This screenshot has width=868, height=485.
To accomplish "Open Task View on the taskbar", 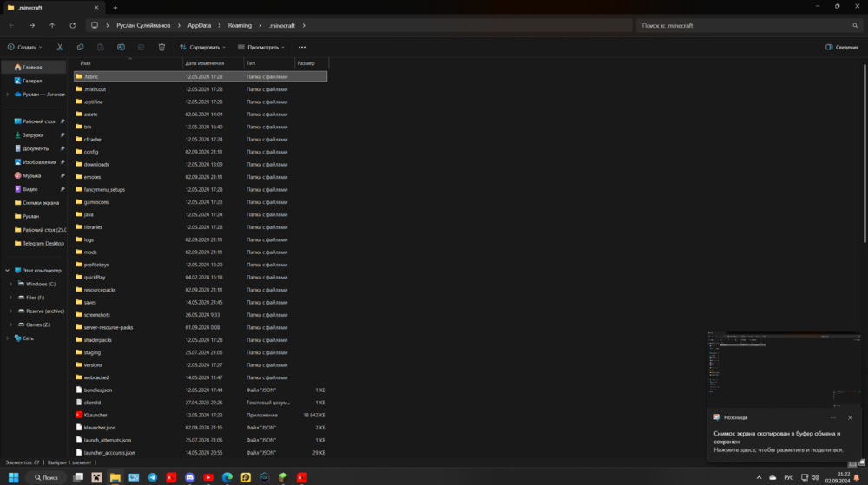I will point(78,477).
